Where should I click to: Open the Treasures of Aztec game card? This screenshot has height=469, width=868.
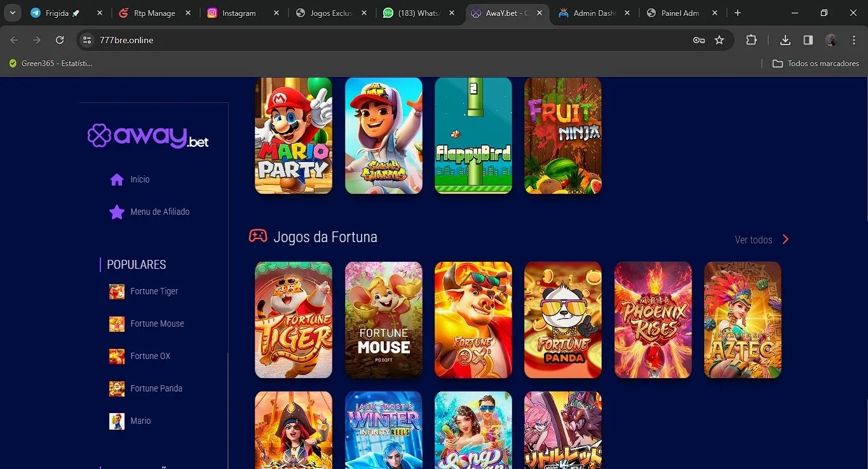click(743, 320)
